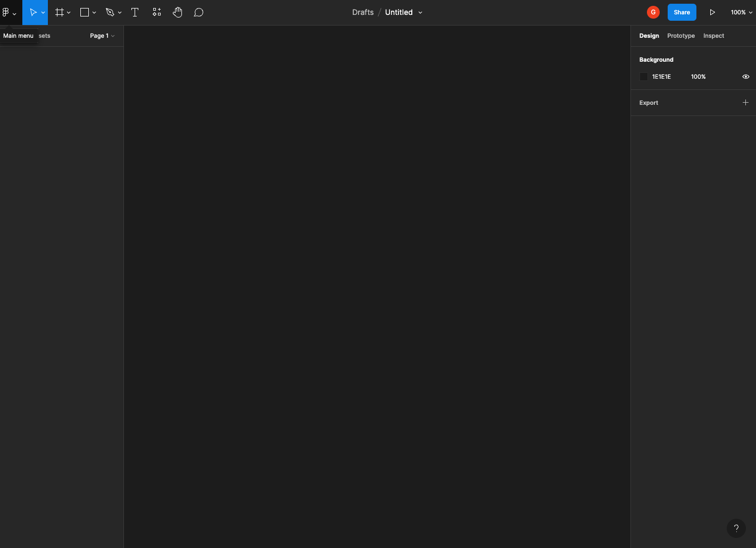Click the Untitled file name

click(x=399, y=12)
